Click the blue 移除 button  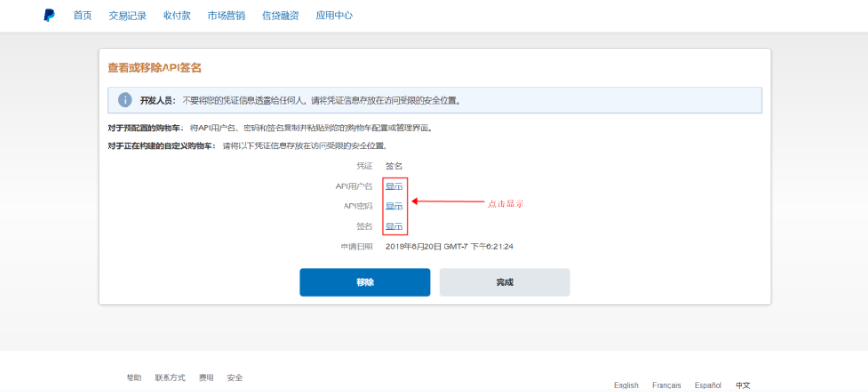coord(365,283)
